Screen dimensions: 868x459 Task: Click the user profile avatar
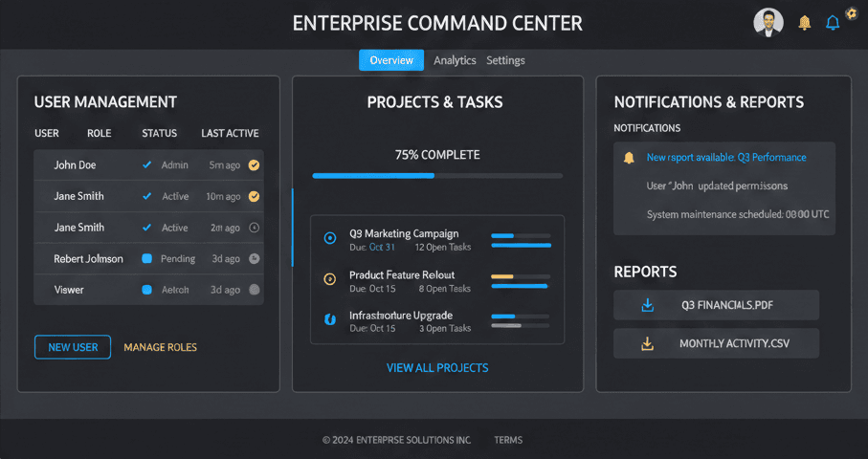768,22
